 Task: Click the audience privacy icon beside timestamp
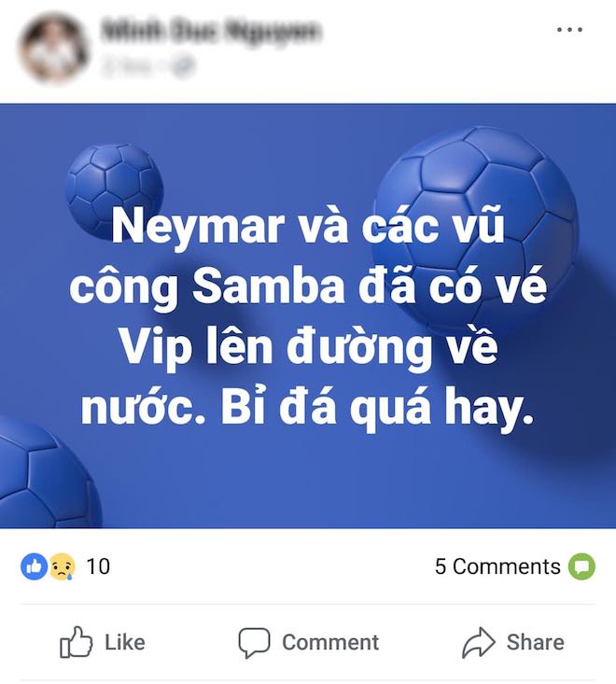[182, 67]
